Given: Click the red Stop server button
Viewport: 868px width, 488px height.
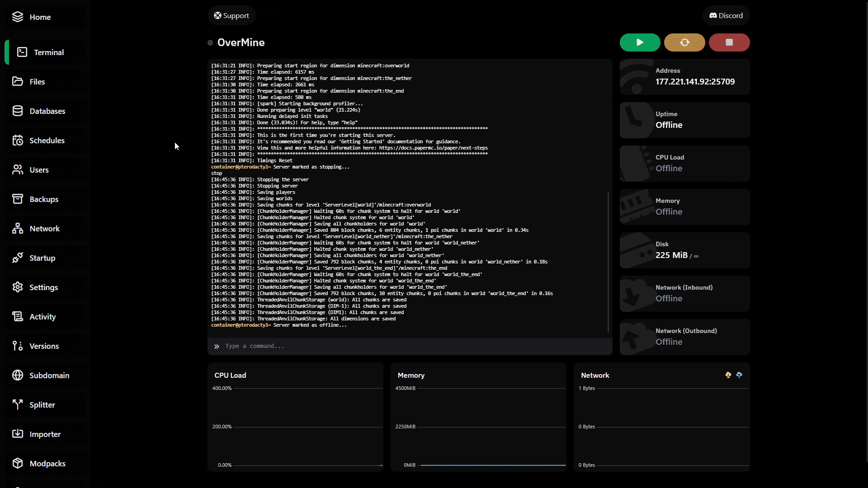Looking at the screenshot, I should (x=729, y=42).
